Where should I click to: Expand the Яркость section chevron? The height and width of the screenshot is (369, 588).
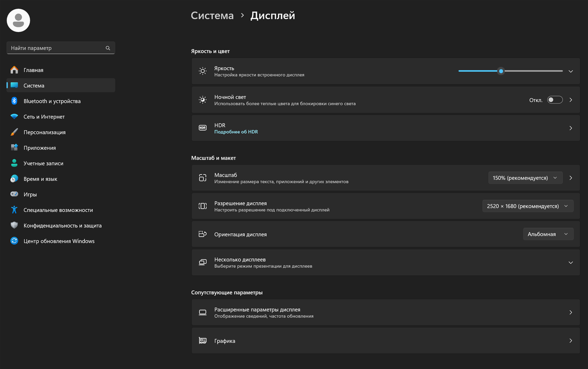click(x=571, y=71)
